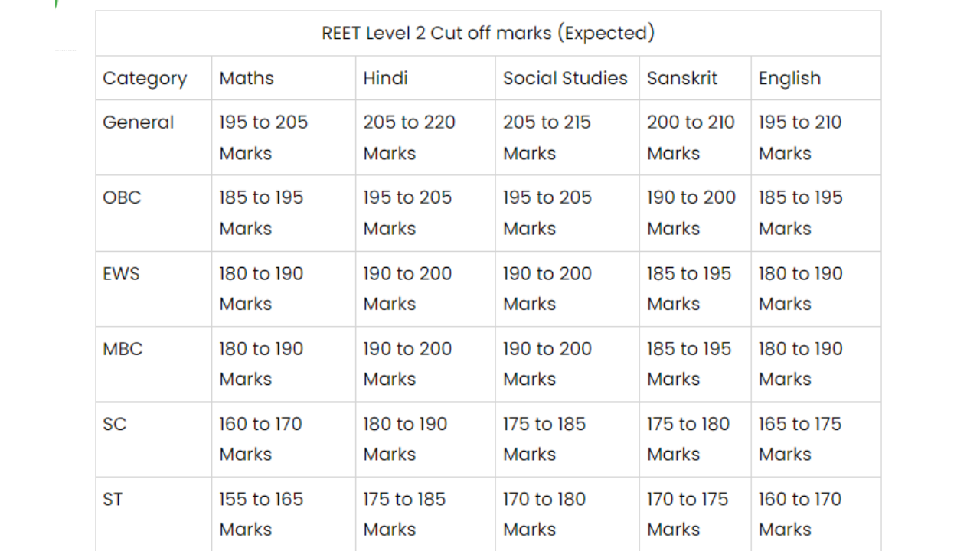The height and width of the screenshot is (551, 980).
Task: Click the Social Studies column header
Action: [565, 78]
